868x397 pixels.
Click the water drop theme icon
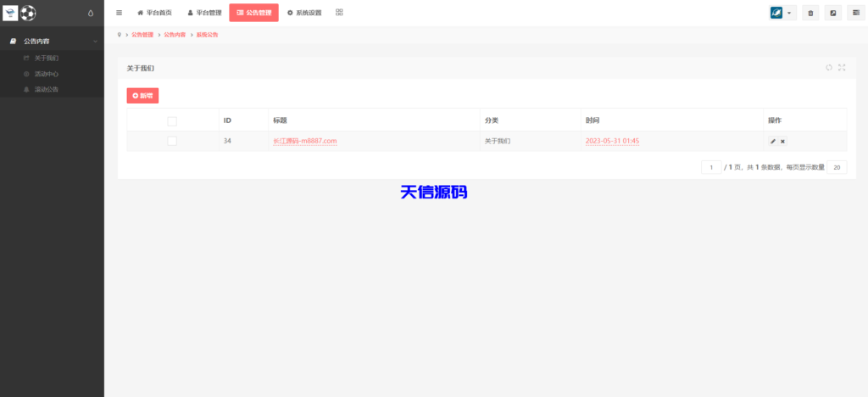point(91,14)
